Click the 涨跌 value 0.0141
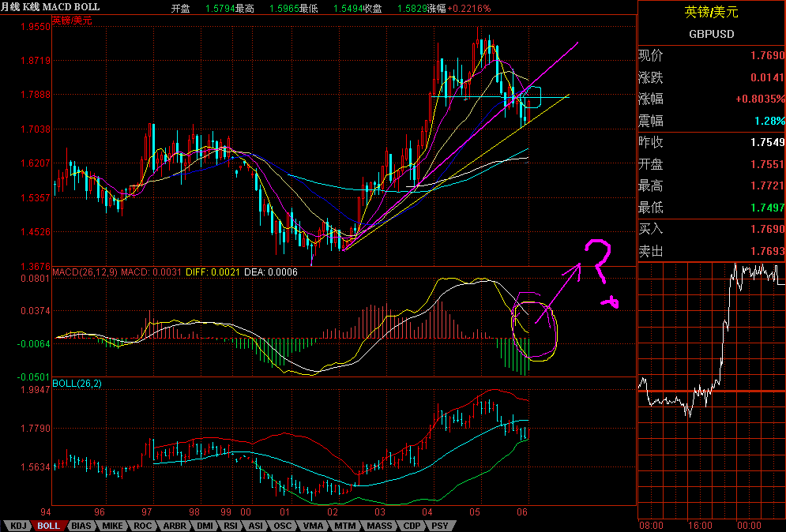 (768, 77)
